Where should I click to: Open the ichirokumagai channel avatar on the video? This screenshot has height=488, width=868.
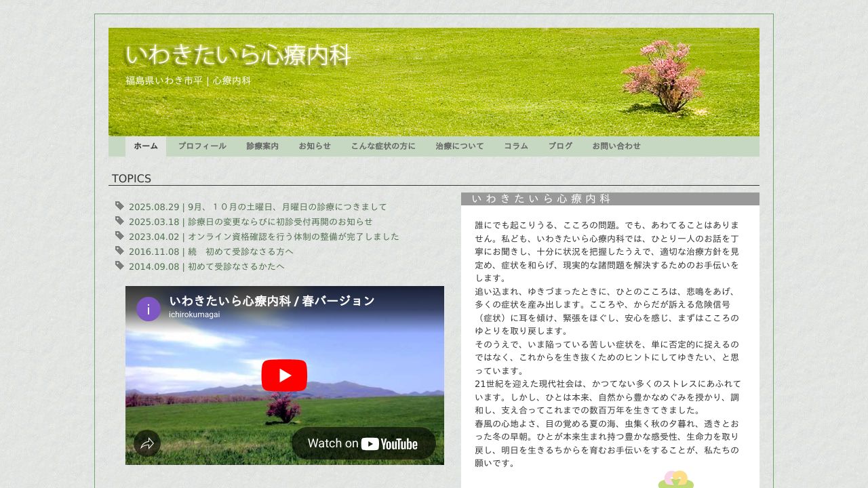click(148, 309)
